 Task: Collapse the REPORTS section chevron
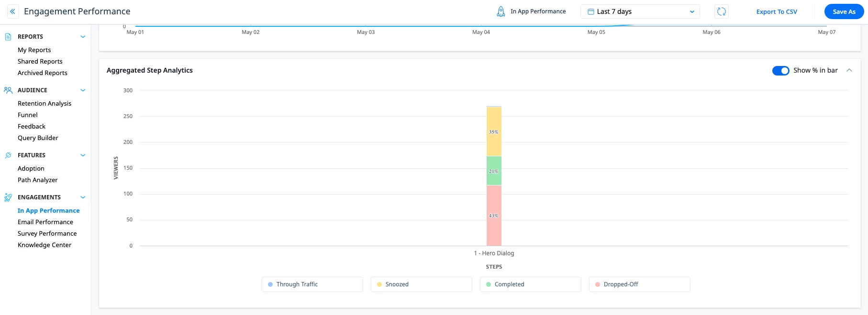[83, 37]
